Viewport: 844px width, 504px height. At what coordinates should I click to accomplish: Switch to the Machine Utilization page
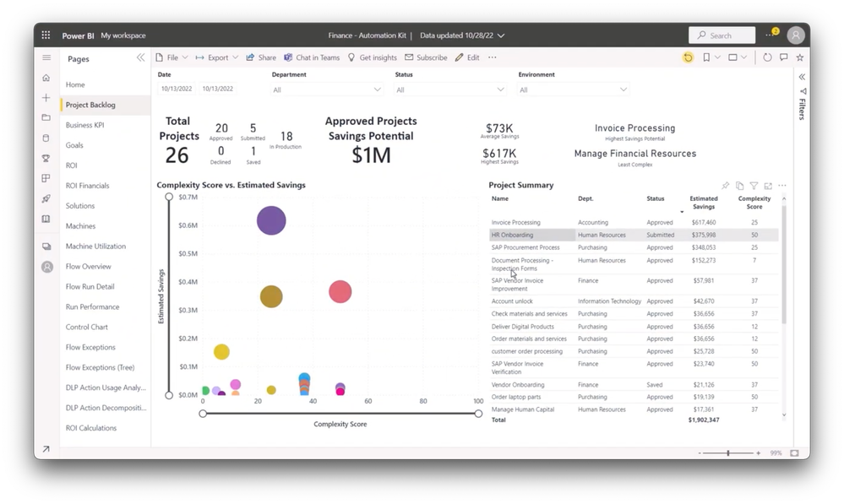tap(95, 246)
